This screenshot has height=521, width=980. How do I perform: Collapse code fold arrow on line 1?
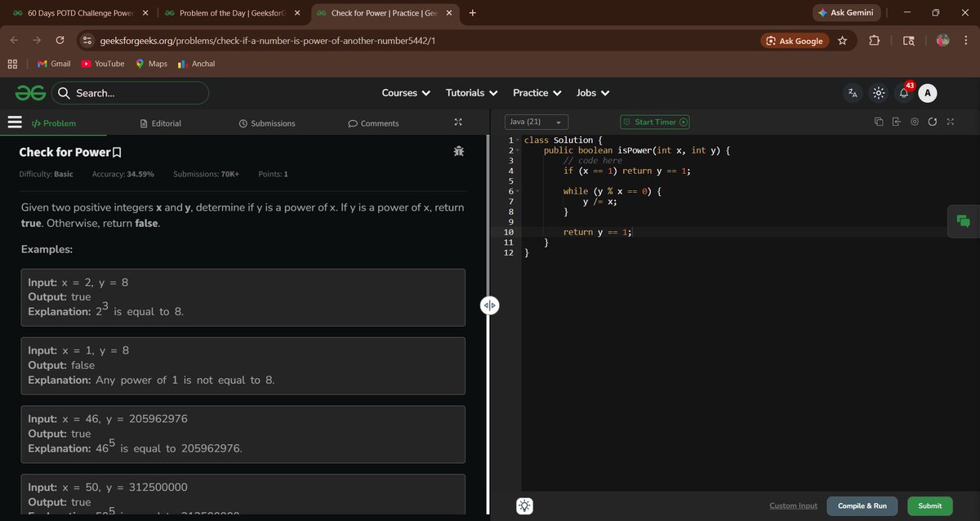[x=518, y=140]
